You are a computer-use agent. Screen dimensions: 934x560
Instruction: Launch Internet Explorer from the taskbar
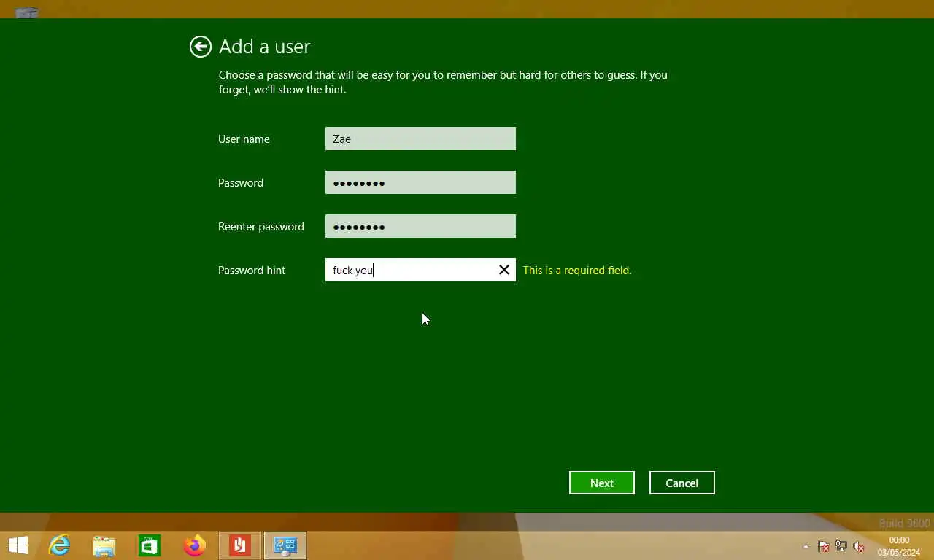coord(59,545)
